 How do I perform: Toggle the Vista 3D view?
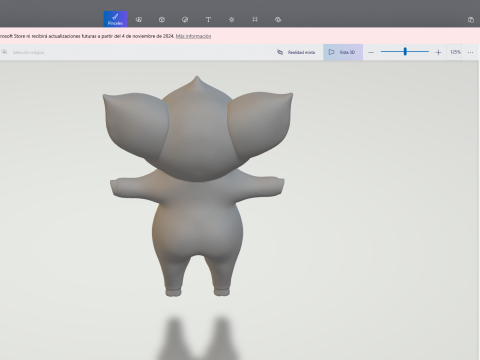tap(343, 52)
